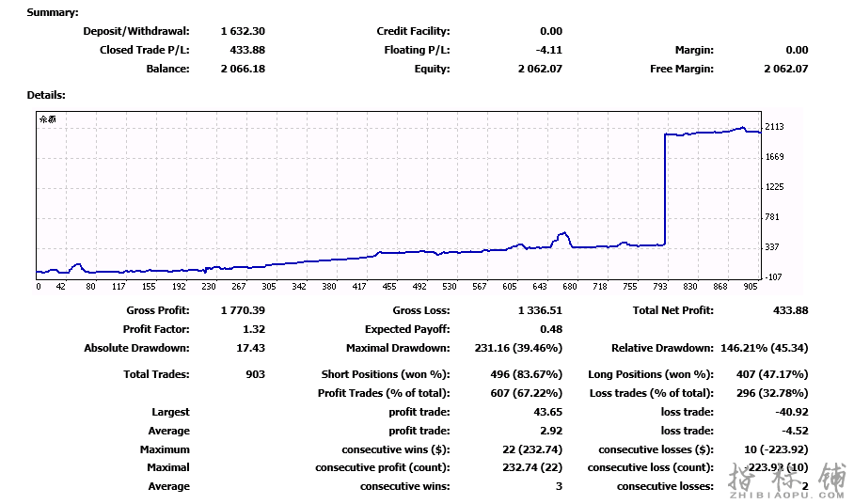Click the 'Equity:' label
This screenshot has height=504, width=854.
pyautogui.click(x=432, y=69)
